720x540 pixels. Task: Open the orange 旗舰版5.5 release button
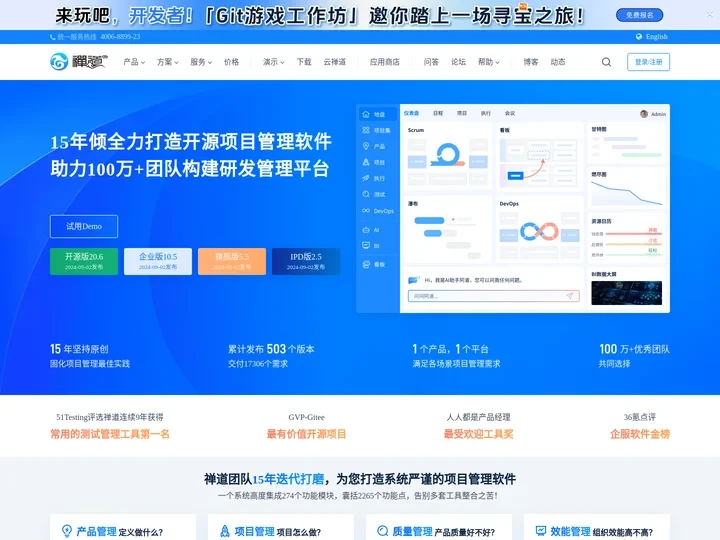coord(232,261)
